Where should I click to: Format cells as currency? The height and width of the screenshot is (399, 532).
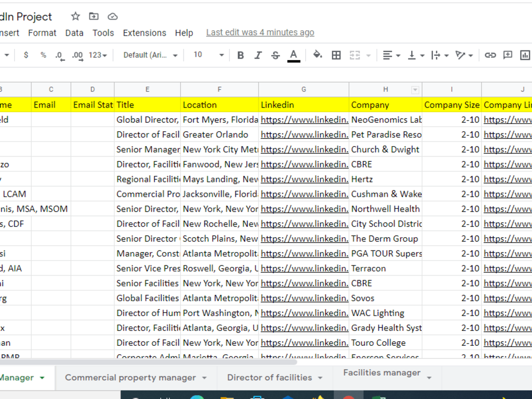tap(26, 55)
